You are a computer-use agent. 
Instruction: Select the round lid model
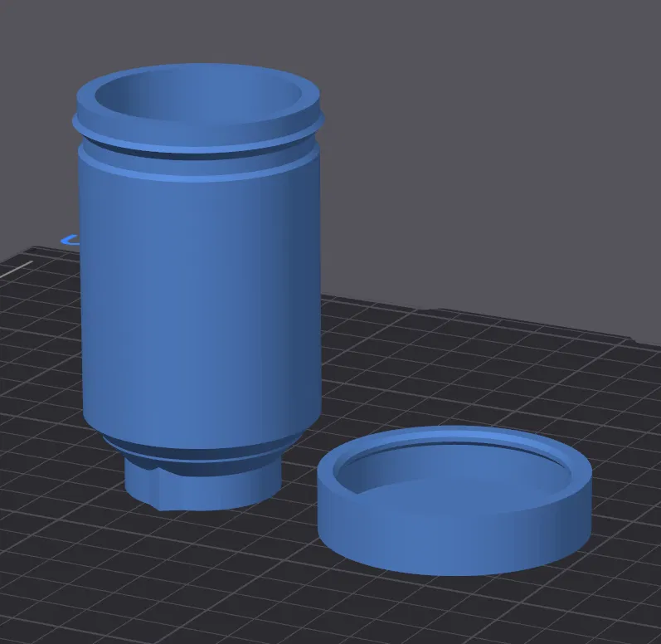pos(454,500)
